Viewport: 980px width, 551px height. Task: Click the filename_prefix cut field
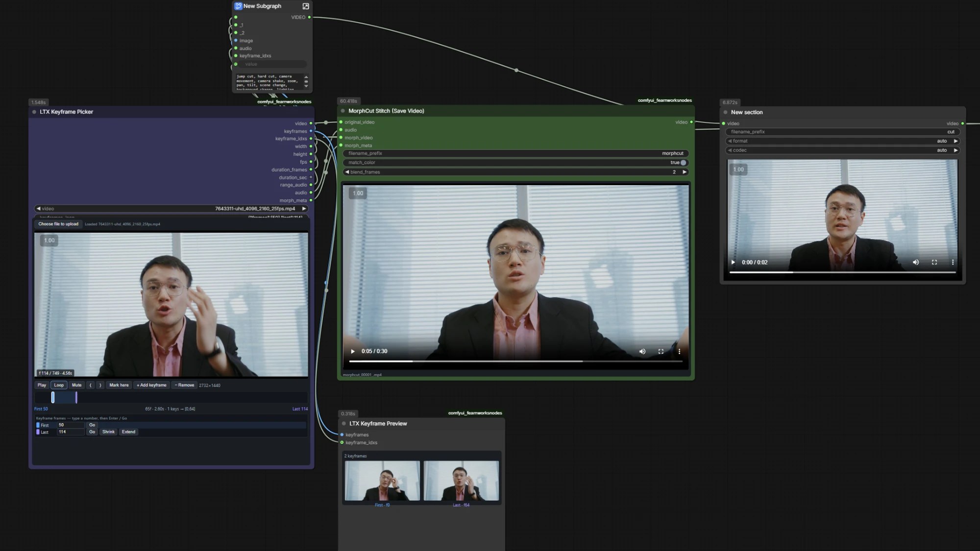(842, 132)
